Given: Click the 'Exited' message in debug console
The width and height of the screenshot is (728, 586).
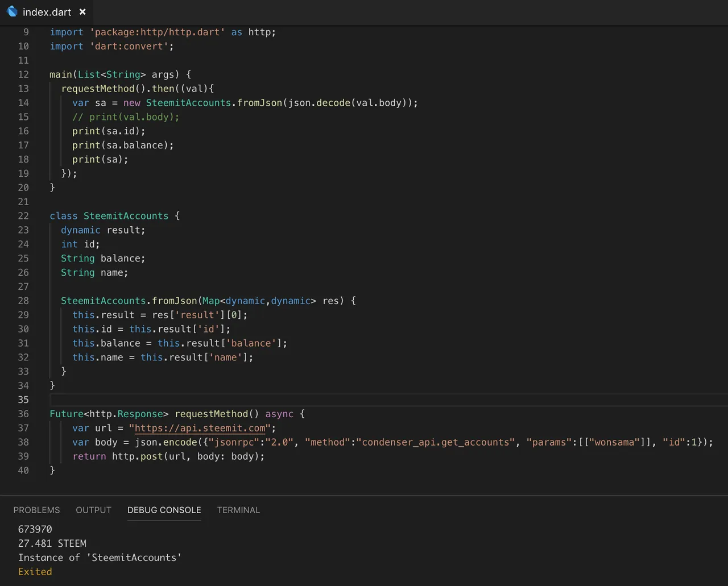Looking at the screenshot, I should [35, 572].
